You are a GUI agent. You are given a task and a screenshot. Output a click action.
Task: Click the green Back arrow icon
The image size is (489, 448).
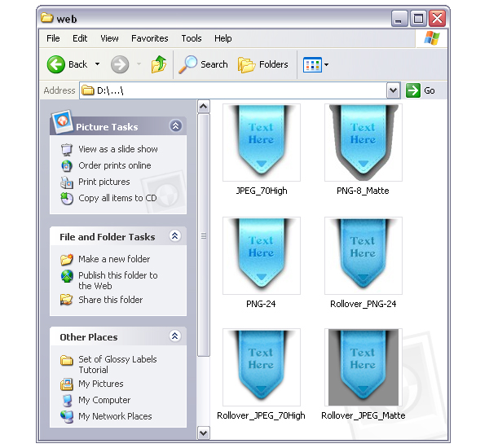pos(55,64)
